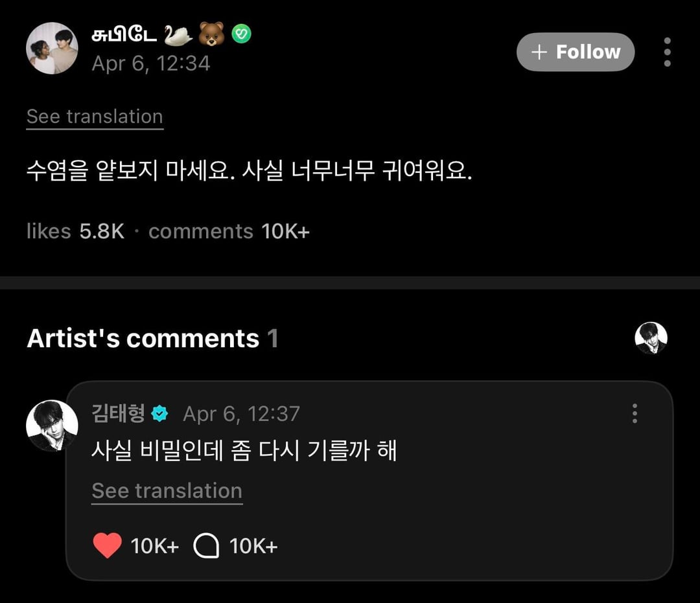Tap the post timestamp Apr 6, 12:34

point(150,63)
